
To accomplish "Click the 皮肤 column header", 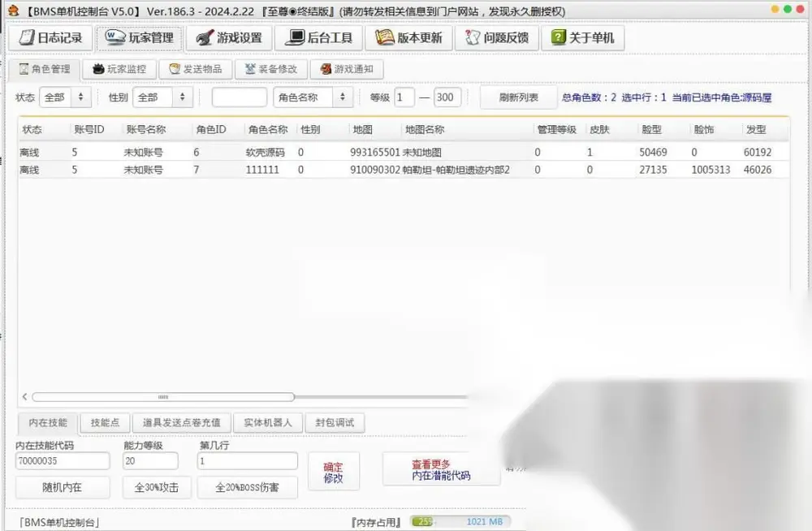I will pos(600,130).
